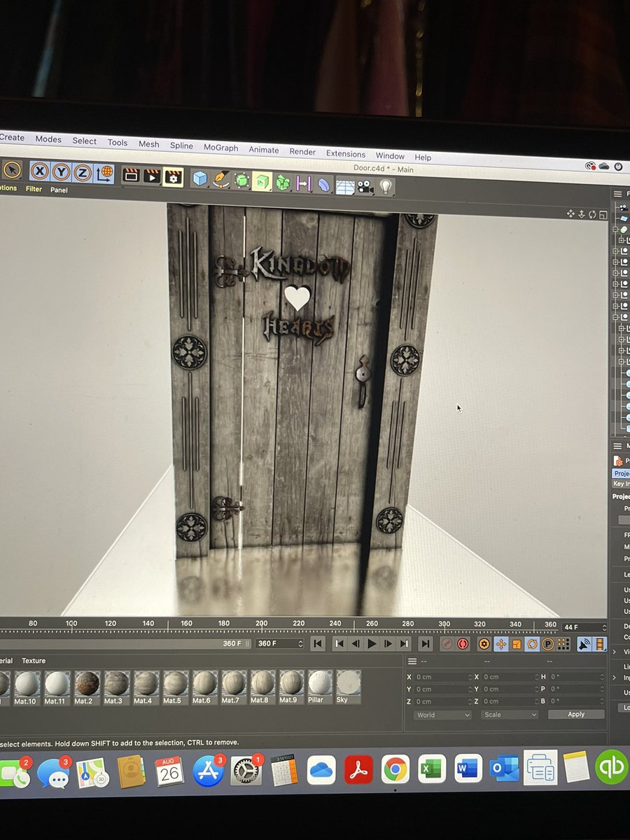
Task: Open the Select menu
Action: click(85, 141)
